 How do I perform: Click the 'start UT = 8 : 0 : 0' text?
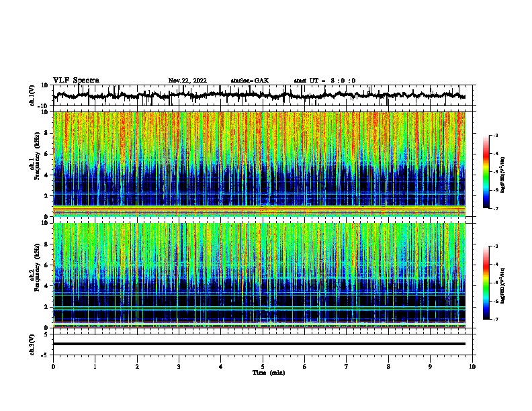click(x=324, y=81)
